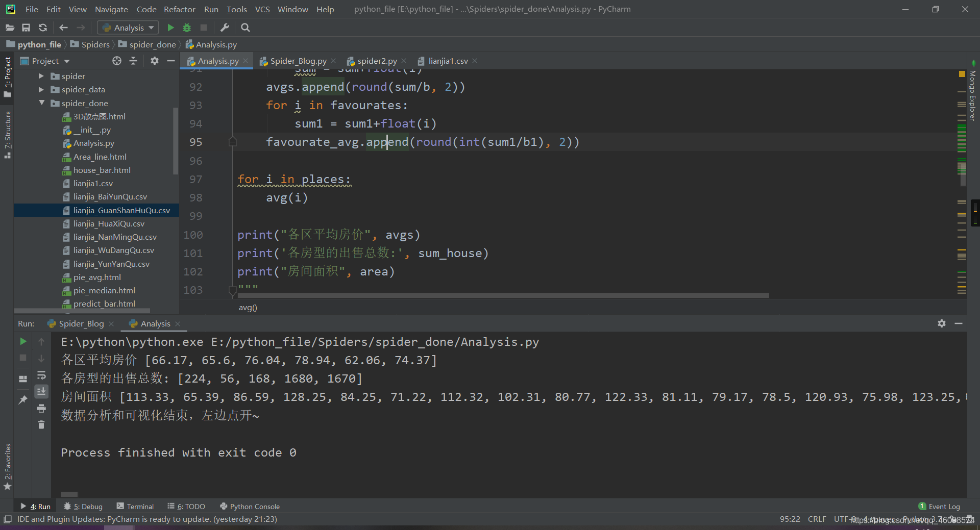Start debugging with the bug icon
This screenshot has height=530, width=980.
click(187, 28)
